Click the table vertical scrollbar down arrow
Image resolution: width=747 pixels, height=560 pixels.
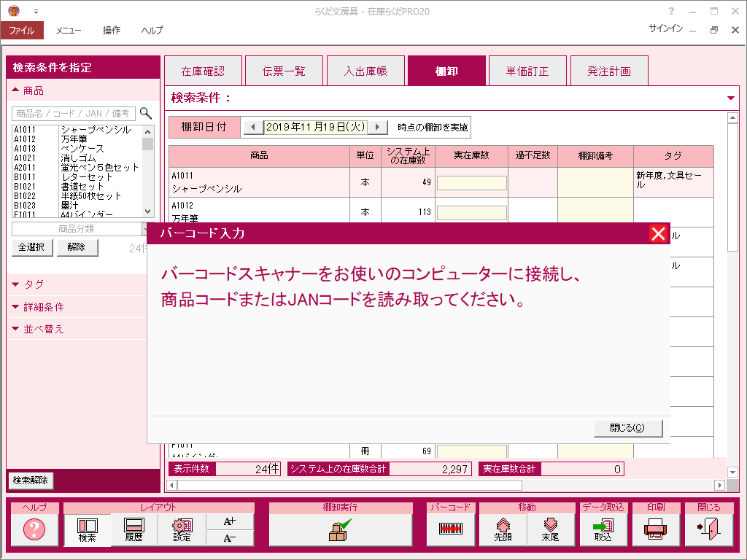[x=732, y=472]
